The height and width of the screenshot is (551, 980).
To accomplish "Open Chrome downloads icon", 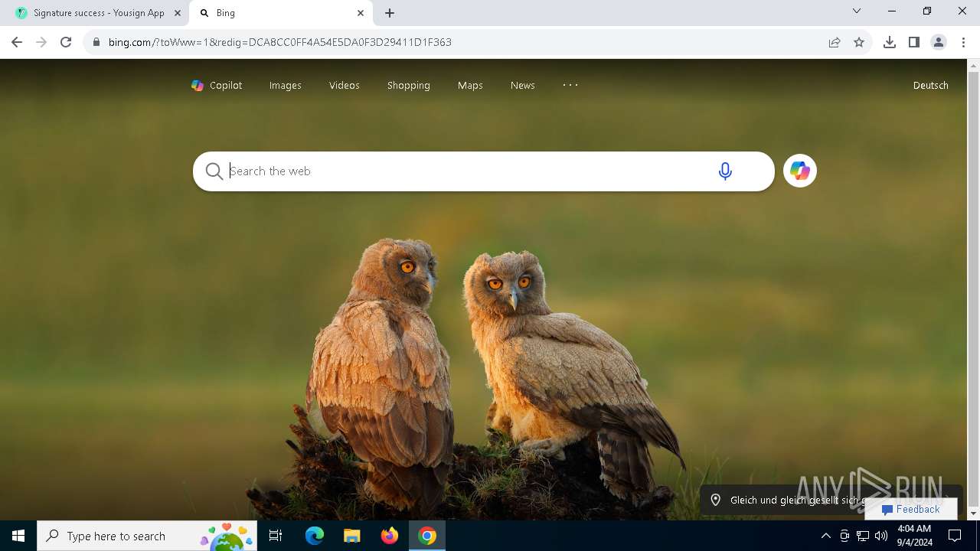I will 890,42.
